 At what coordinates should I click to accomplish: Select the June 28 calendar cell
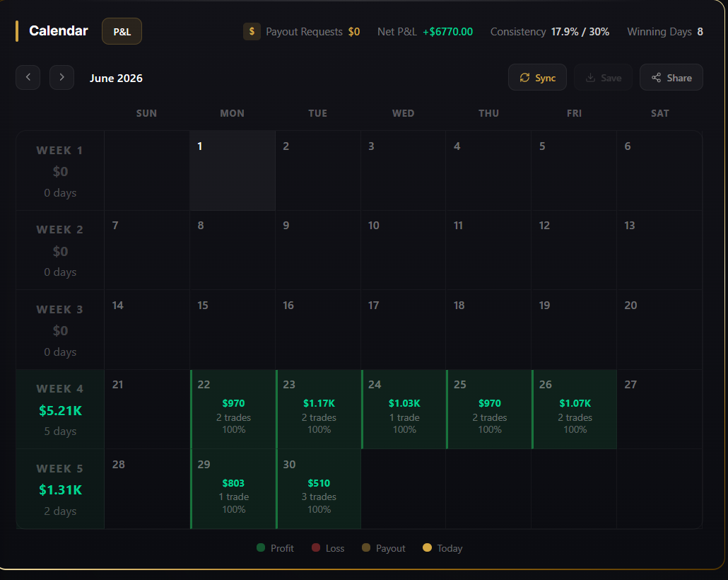147,489
